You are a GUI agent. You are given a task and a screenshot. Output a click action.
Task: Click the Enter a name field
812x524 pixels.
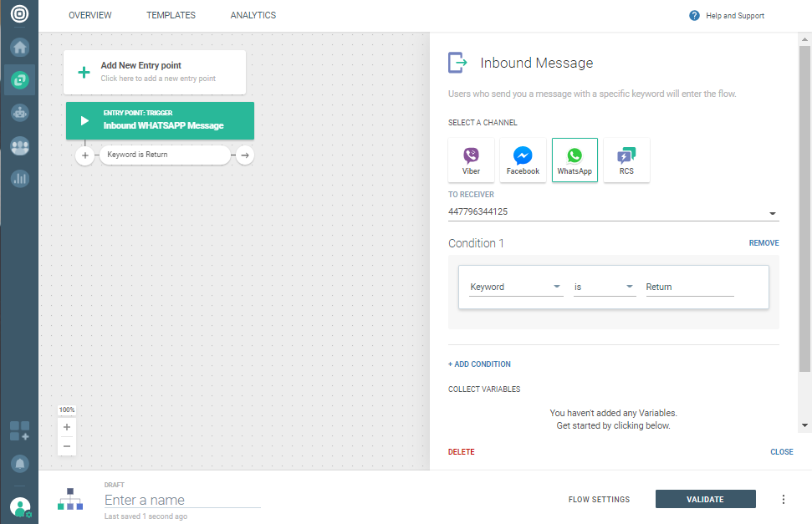[182, 500]
